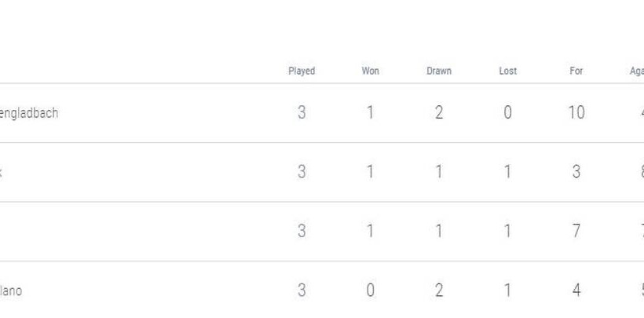Click Mönchengladbach's goals For value 10
This screenshot has height=318, width=644.
point(576,113)
